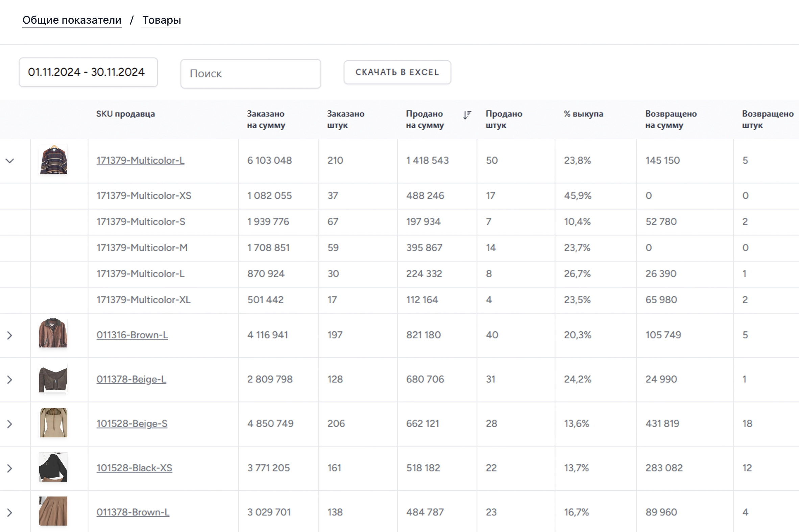Click the Возвращено штук column header
Viewport: 799px width, 532px height.
click(x=768, y=119)
